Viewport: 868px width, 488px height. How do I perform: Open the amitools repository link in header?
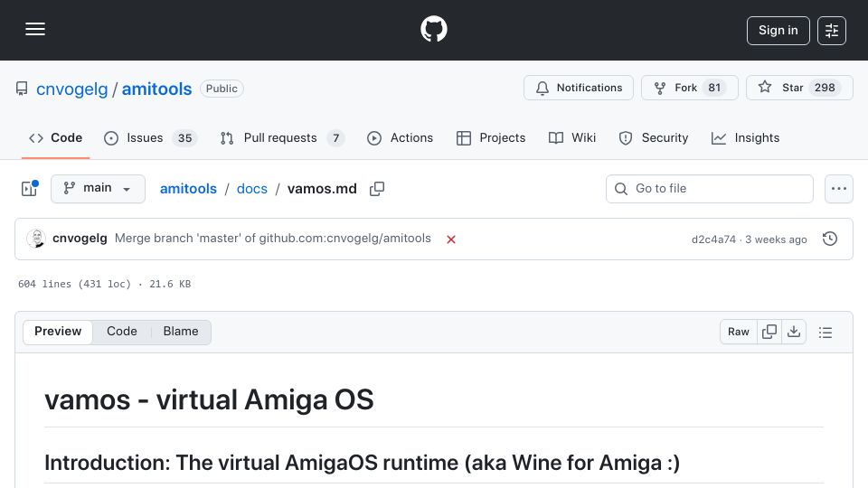click(x=156, y=89)
